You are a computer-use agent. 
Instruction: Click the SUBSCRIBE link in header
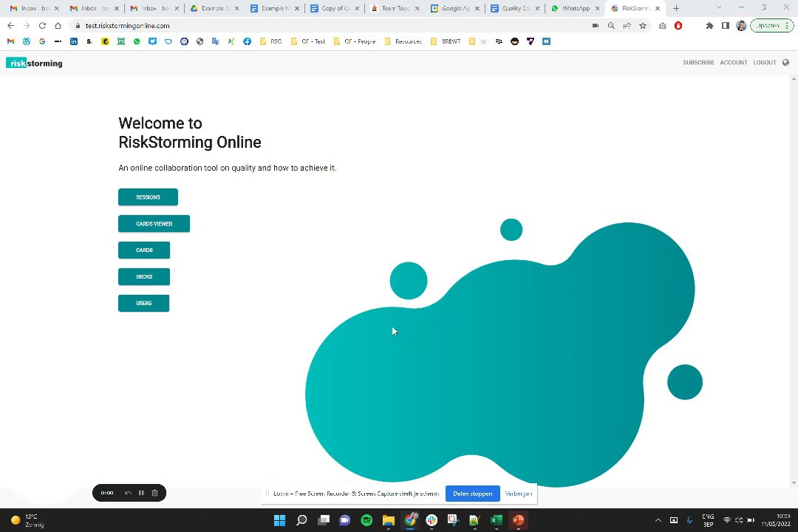[698, 63]
